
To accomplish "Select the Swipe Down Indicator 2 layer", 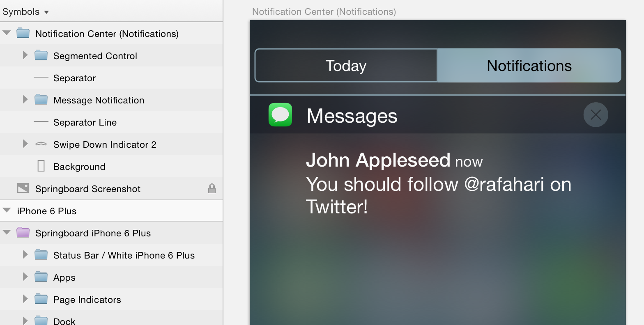I will click(x=111, y=144).
